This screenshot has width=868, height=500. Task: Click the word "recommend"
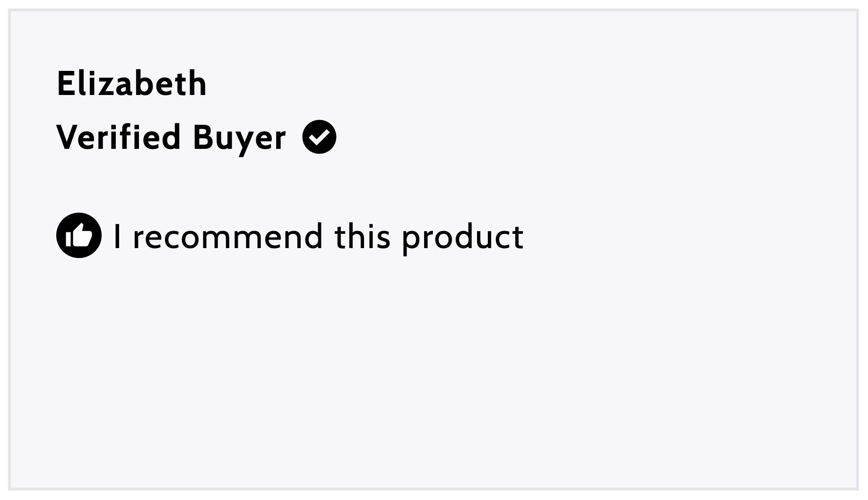[228, 236]
